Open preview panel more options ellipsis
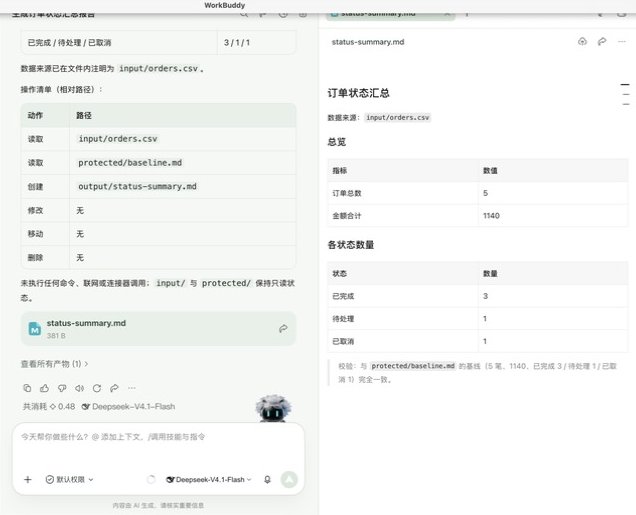The image size is (636, 515). [622, 41]
